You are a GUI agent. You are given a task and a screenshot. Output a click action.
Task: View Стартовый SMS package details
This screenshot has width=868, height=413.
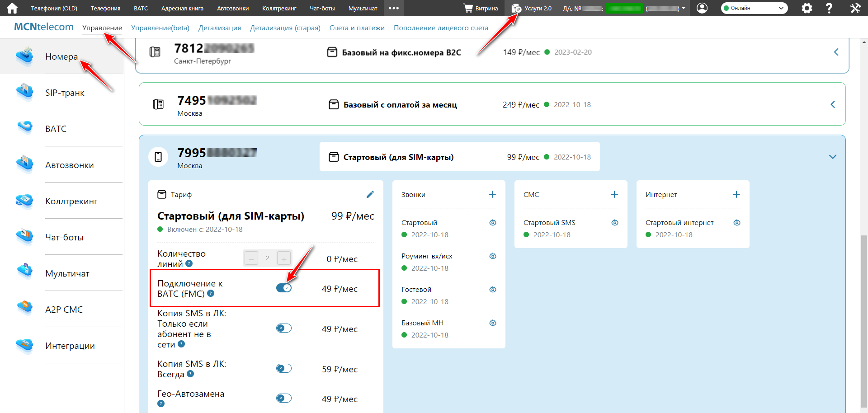coord(615,222)
